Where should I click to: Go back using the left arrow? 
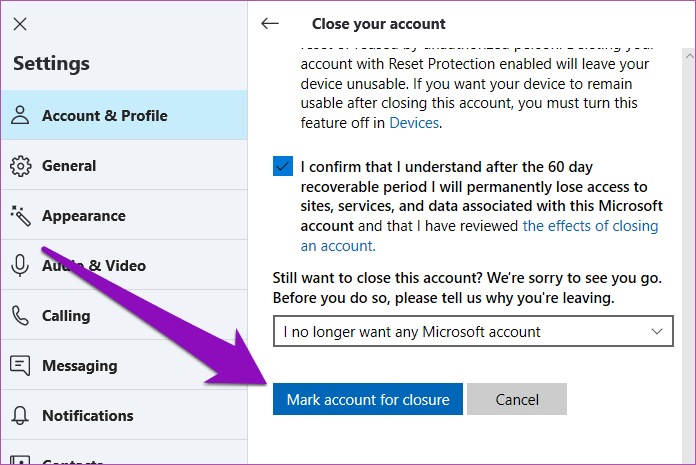pyautogui.click(x=270, y=24)
